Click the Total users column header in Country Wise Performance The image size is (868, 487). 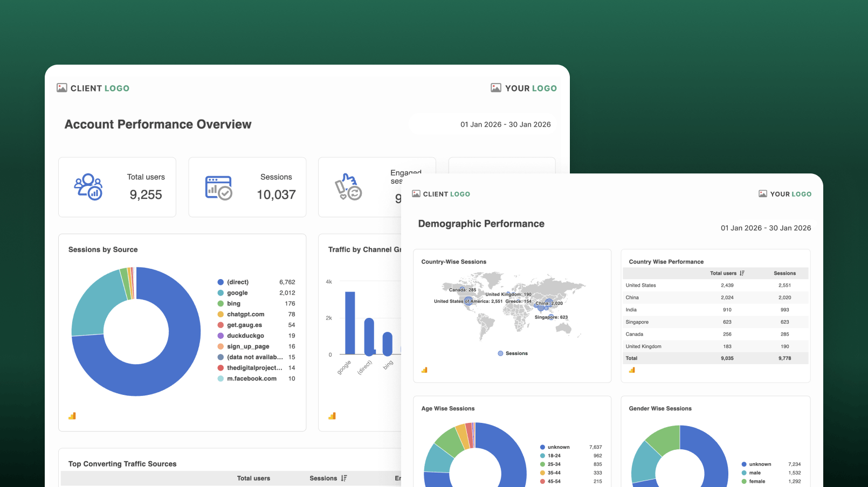pyautogui.click(x=723, y=273)
